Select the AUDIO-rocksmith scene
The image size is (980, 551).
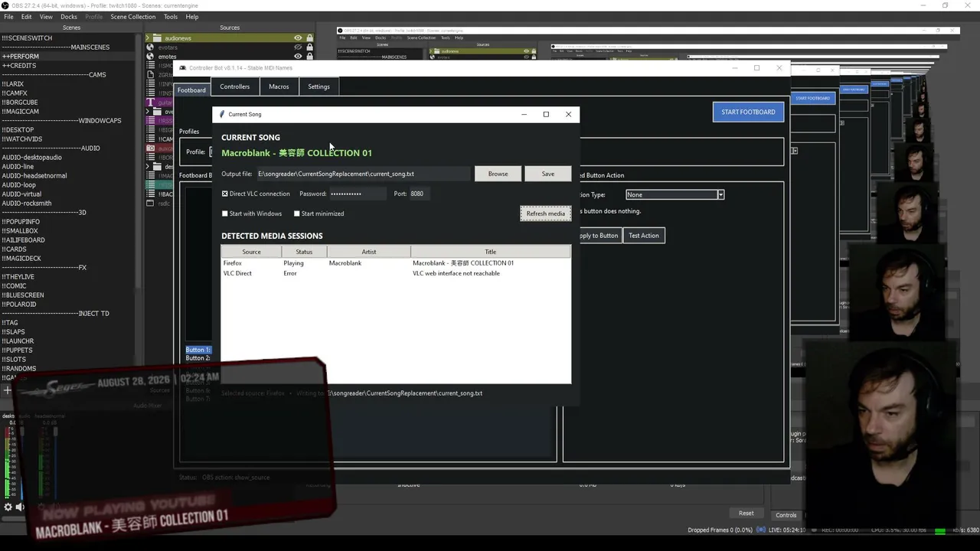pos(69,204)
